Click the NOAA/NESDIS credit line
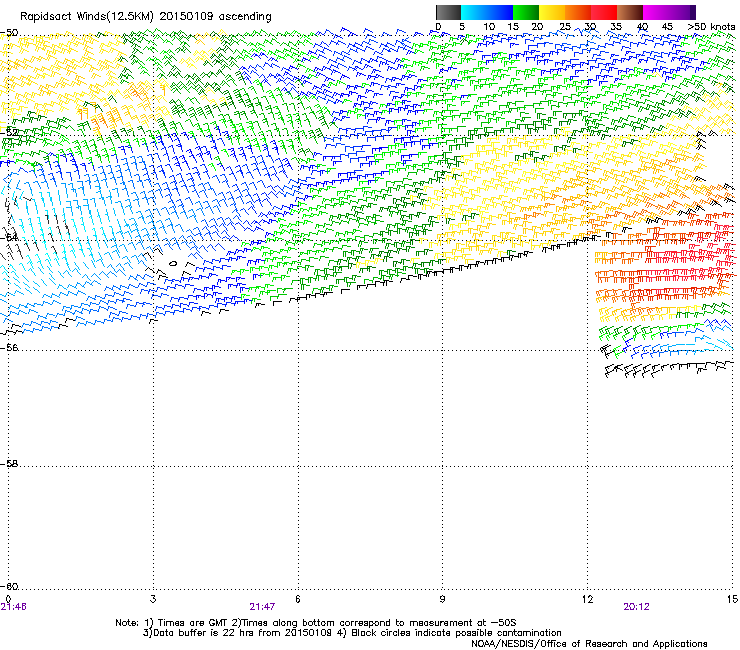The width and height of the screenshot is (740, 650). pos(589,644)
